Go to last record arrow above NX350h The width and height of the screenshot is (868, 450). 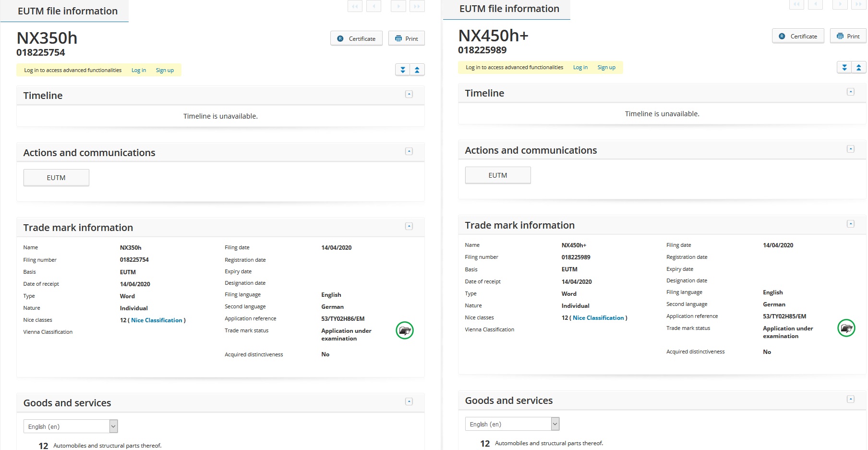point(417,6)
